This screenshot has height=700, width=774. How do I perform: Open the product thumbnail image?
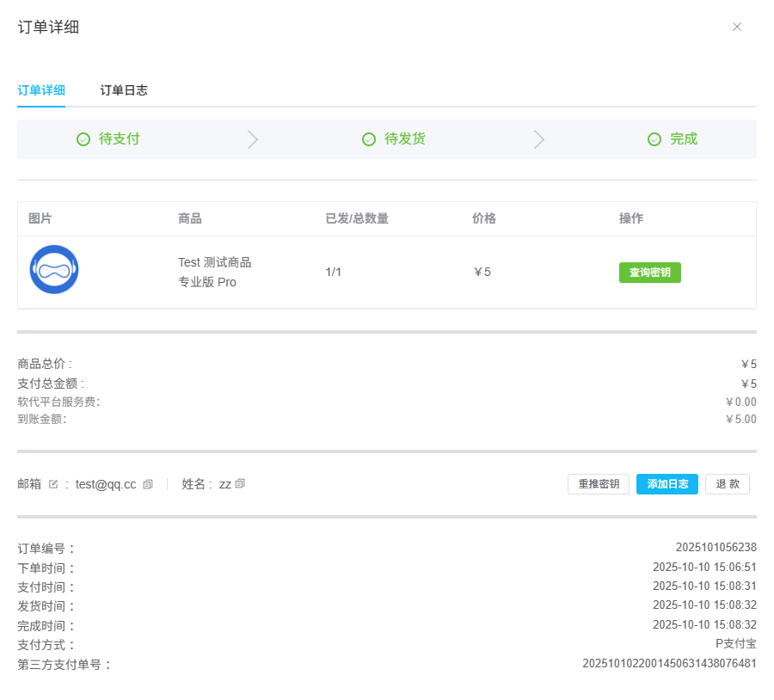54,270
